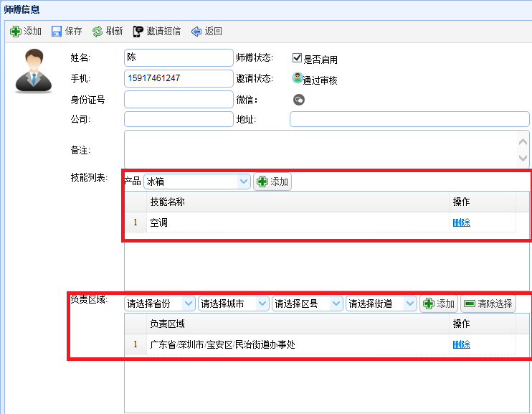Focus the empty 公司 field
The width and height of the screenshot is (532, 414).
179,119
